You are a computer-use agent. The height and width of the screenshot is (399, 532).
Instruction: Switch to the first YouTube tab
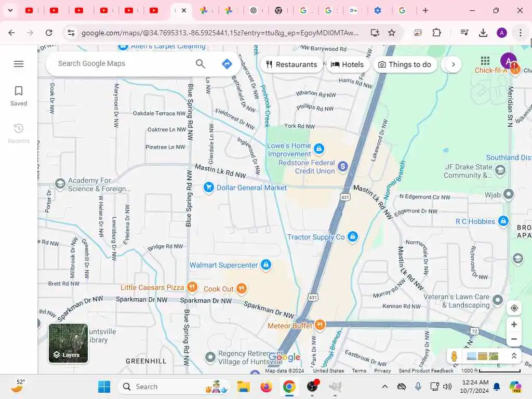tap(30, 10)
